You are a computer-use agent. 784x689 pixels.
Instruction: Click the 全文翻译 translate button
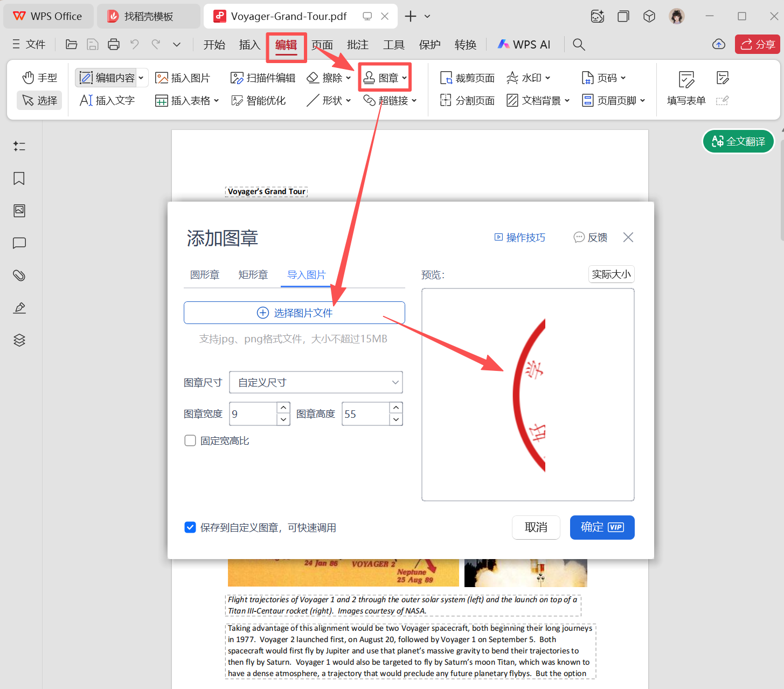(738, 141)
